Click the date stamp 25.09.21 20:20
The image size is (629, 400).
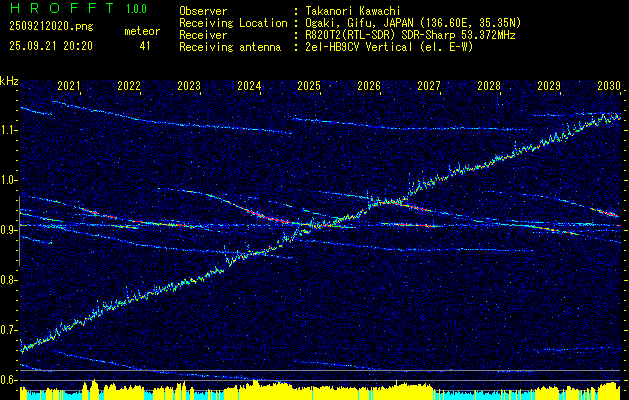(51, 46)
